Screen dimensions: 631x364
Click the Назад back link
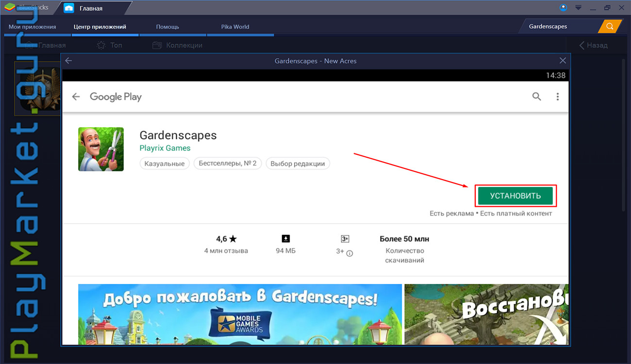593,45
